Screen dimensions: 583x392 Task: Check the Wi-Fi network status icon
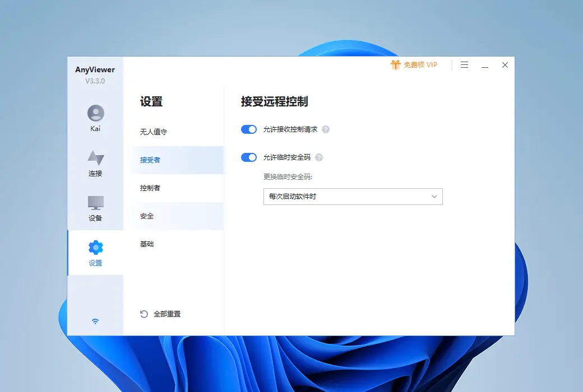95,321
